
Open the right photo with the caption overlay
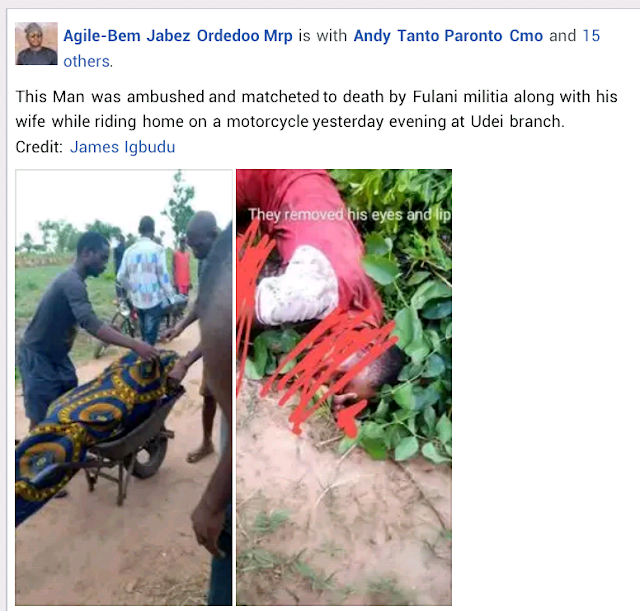[x=344, y=387]
